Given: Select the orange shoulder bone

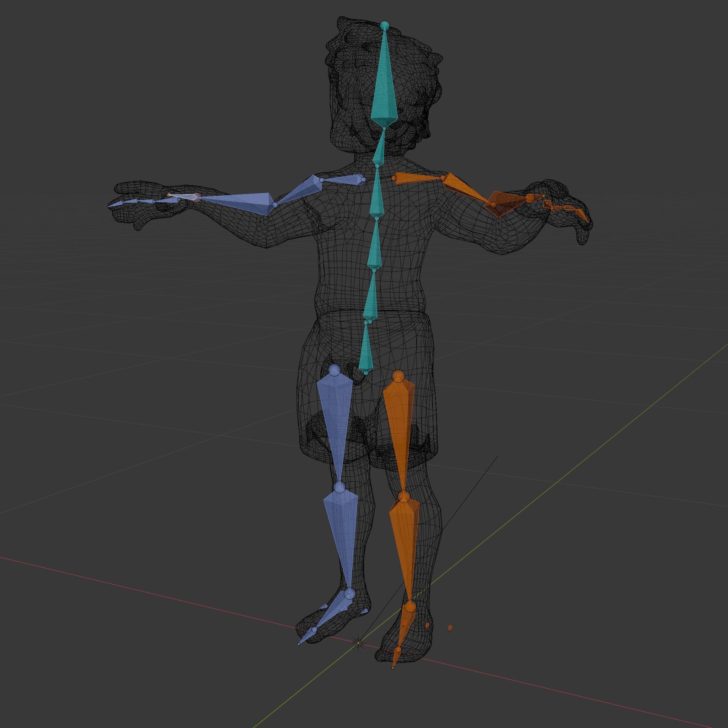Looking at the screenshot, I should click(x=418, y=178).
